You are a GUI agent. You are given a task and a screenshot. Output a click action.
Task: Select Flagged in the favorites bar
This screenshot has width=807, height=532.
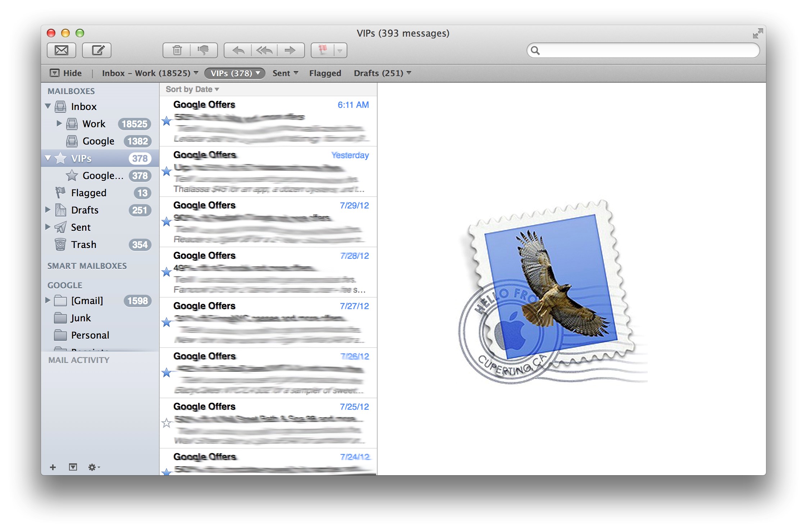coord(325,73)
